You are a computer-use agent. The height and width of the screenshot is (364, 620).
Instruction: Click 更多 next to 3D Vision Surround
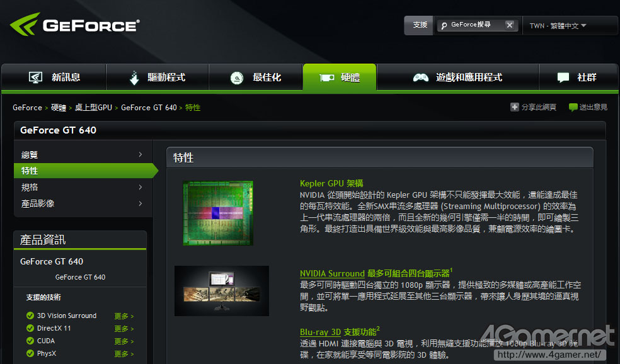pyautogui.click(x=123, y=316)
